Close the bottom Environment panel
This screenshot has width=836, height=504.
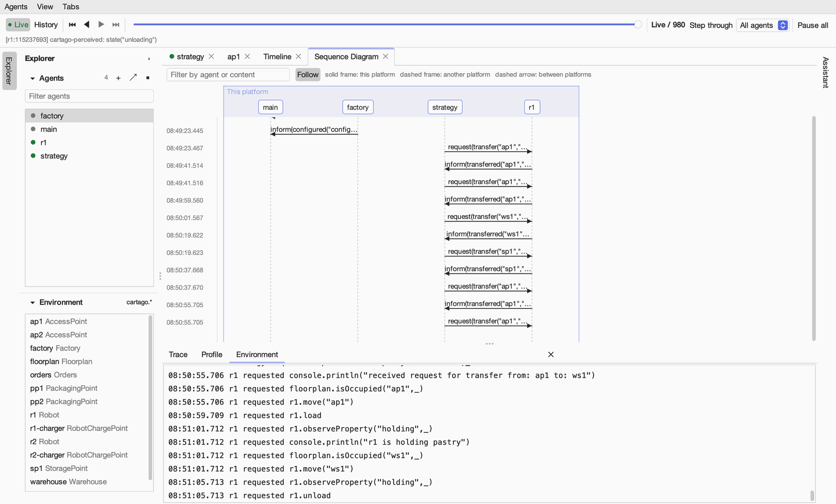coord(551,354)
